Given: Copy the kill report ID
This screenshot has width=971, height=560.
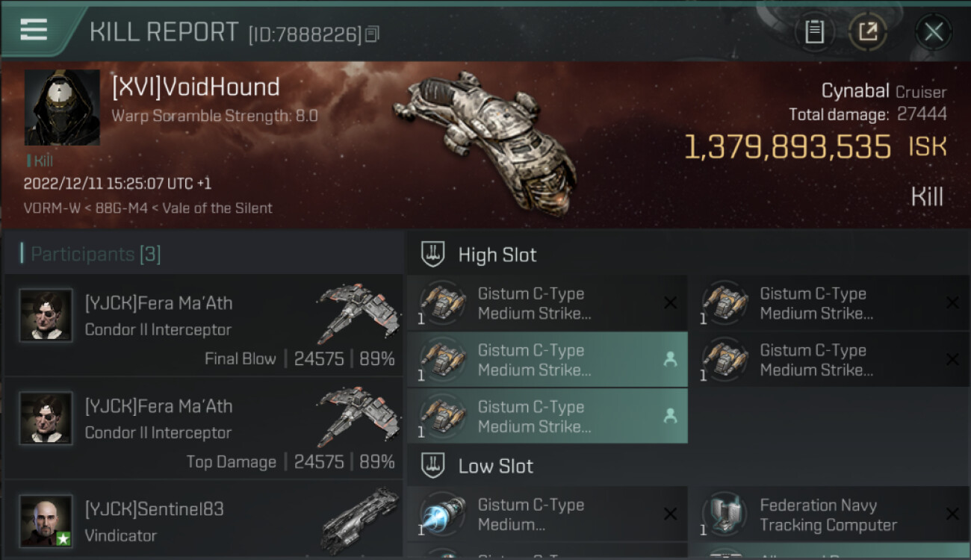Looking at the screenshot, I should pos(372,34).
